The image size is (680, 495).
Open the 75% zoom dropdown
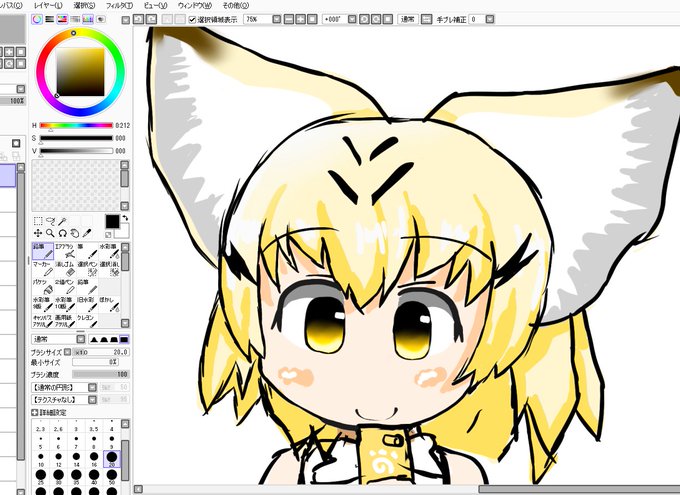[277, 20]
